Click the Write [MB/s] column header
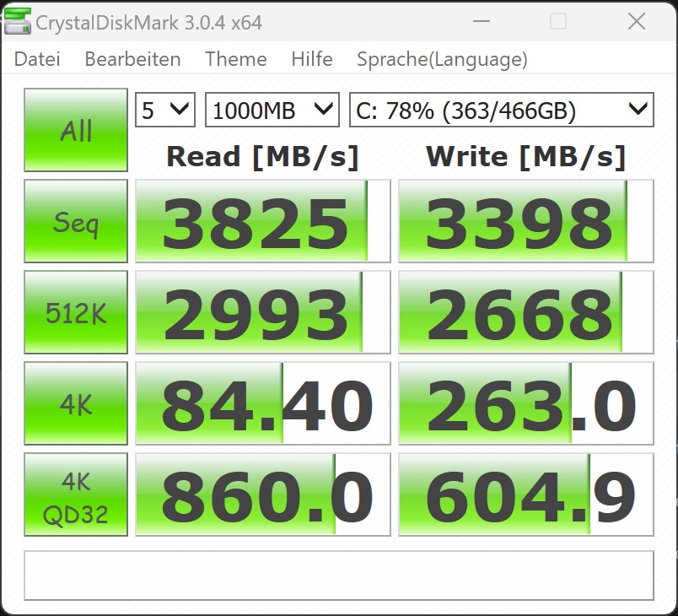Image resolution: width=678 pixels, height=616 pixels. click(x=526, y=157)
